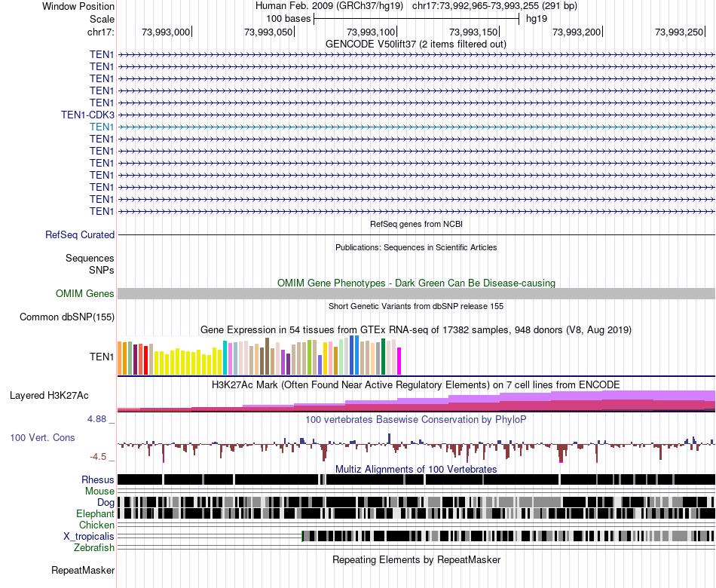Open the RefSeq Curated track label

[80, 235]
